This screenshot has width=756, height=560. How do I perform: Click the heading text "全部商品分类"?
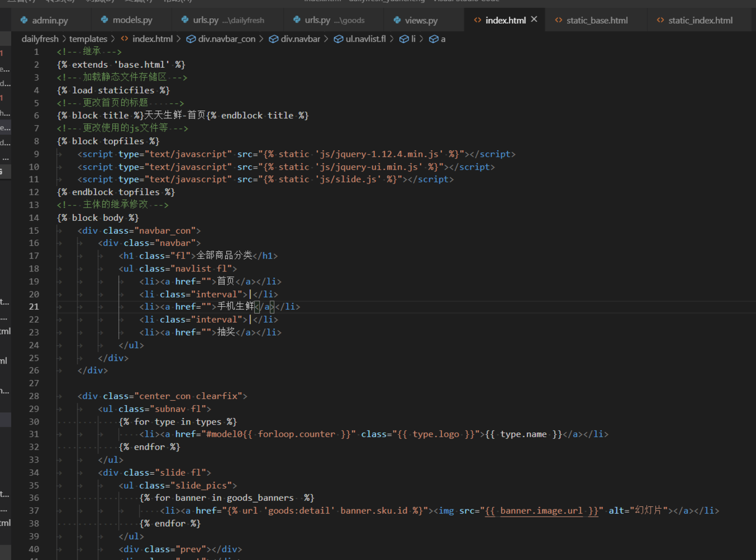[x=224, y=256]
